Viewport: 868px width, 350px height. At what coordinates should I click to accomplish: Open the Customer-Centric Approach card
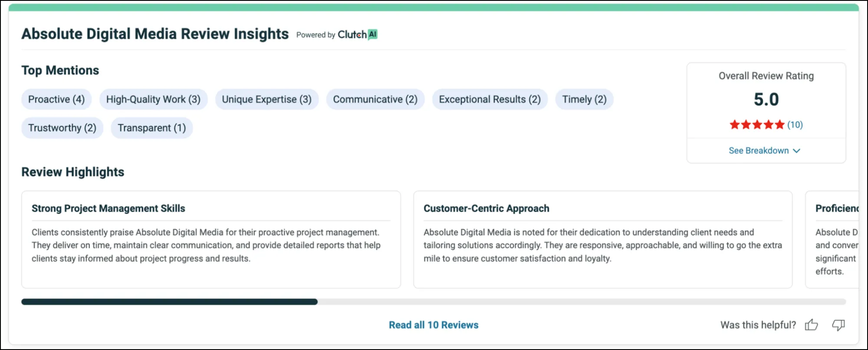click(x=603, y=240)
